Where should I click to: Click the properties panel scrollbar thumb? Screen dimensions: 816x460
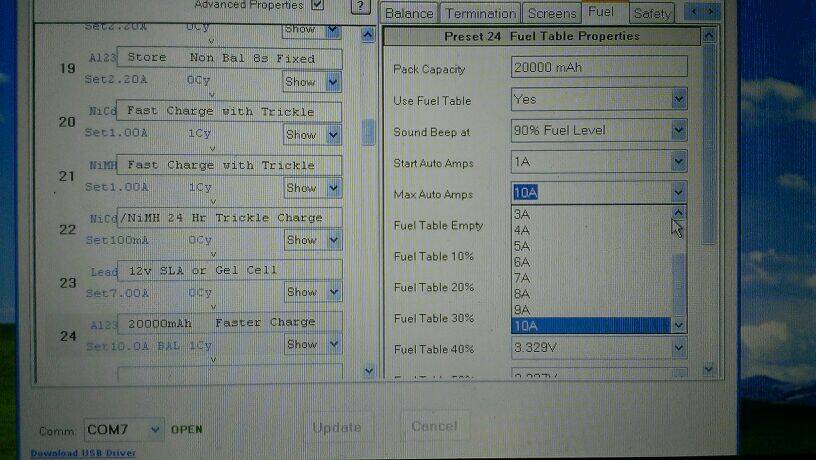[x=709, y=144]
